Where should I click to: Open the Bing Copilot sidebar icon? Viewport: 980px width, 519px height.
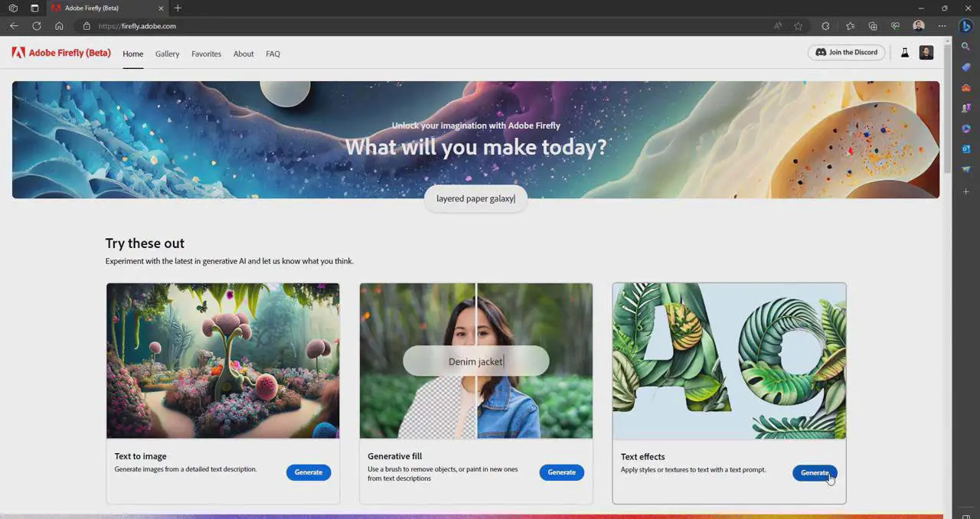point(965,26)
